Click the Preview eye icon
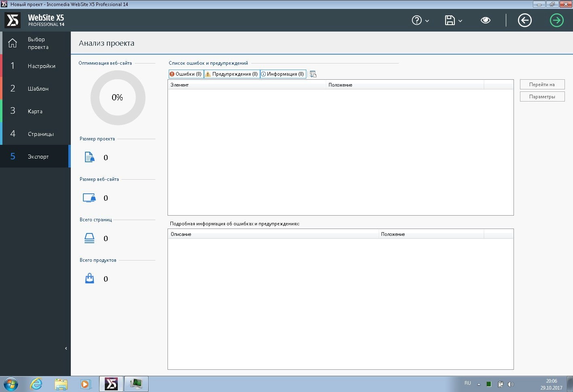Viewport: 573px width, 392px height. pos(486,20)
